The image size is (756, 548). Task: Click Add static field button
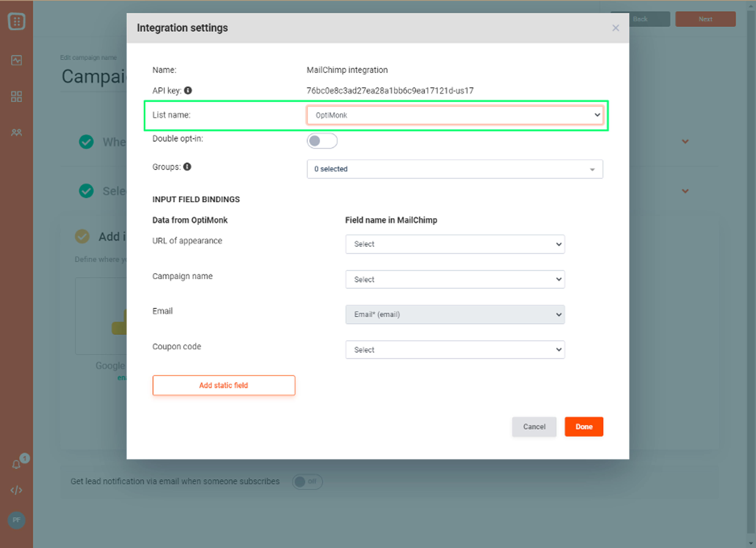point(224,385)
